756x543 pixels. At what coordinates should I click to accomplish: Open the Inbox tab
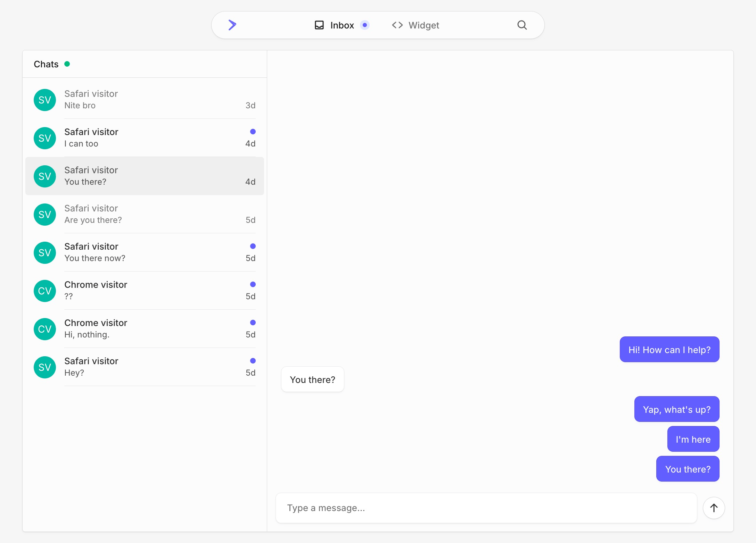(342, 25)
